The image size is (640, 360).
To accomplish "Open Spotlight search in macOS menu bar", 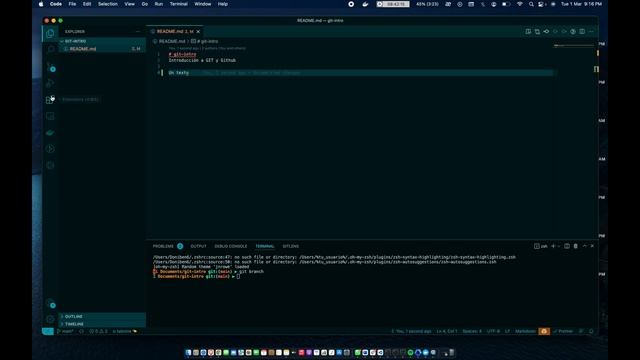I will (x=531, y=4).
